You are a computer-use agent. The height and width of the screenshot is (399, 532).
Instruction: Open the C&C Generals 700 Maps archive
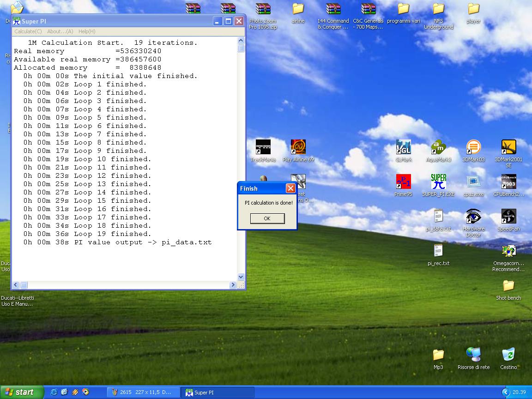368,16
